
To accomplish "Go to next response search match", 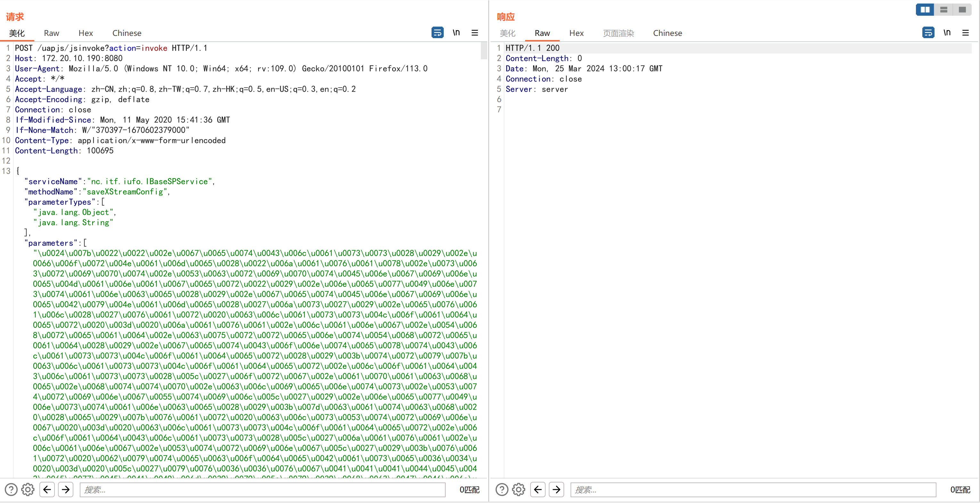I will [556, 489].
